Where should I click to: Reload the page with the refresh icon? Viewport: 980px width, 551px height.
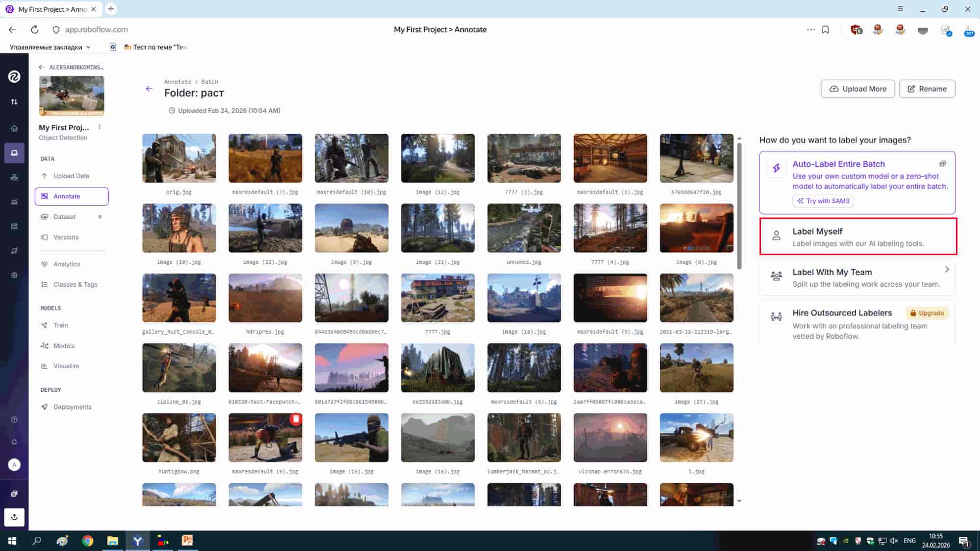click(34, 29)
